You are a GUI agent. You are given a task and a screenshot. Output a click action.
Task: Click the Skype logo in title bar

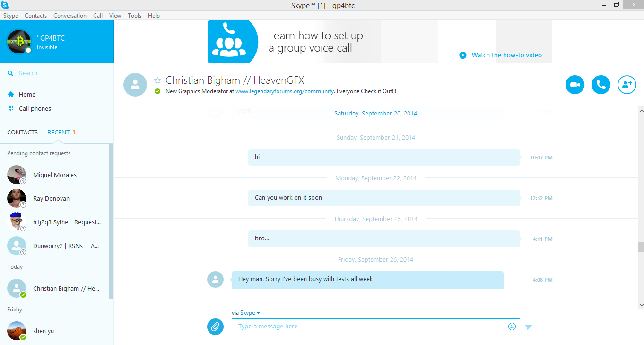5,5
